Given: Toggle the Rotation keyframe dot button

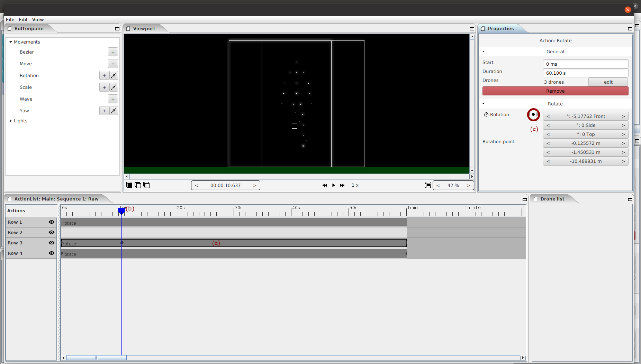Looking at the screenshot, I should click(x=533, y=114).
